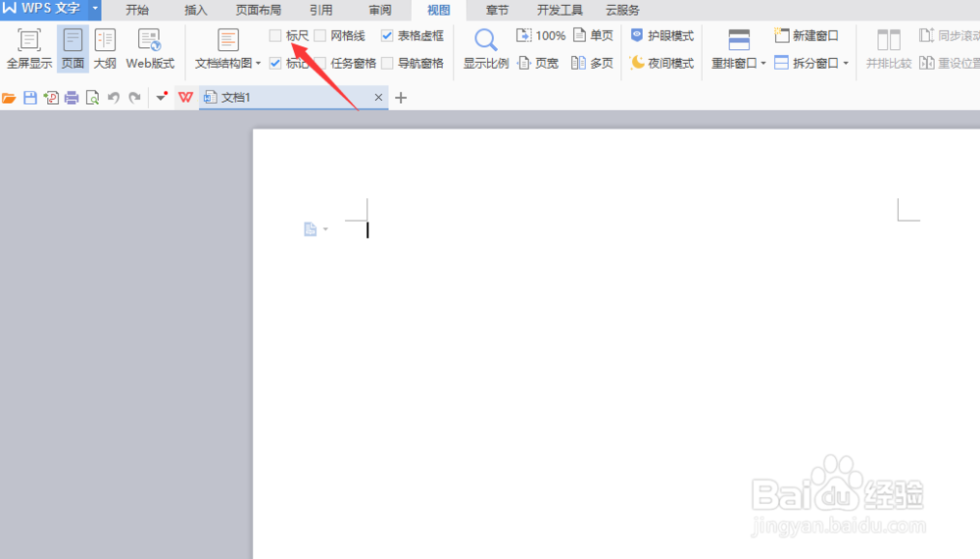The image size is (980, 559).
Task: Expand the page options icon dropdown arrow
Action: click(325, 229)
